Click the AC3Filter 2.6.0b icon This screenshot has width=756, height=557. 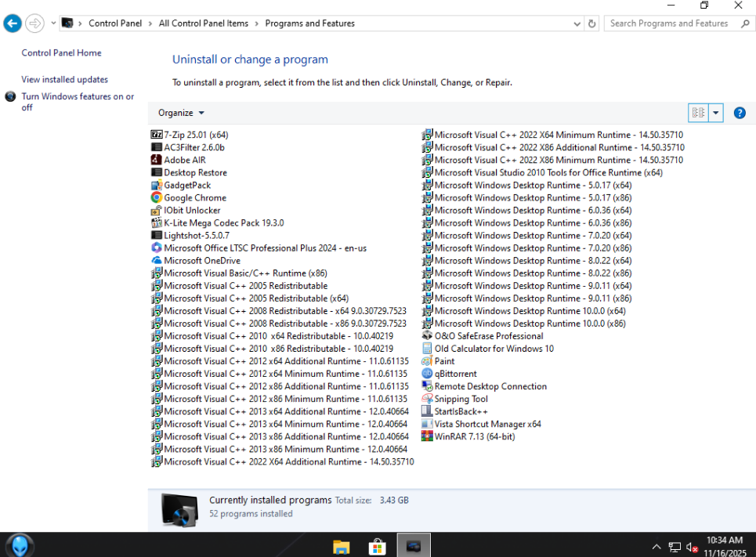[156, 147]
